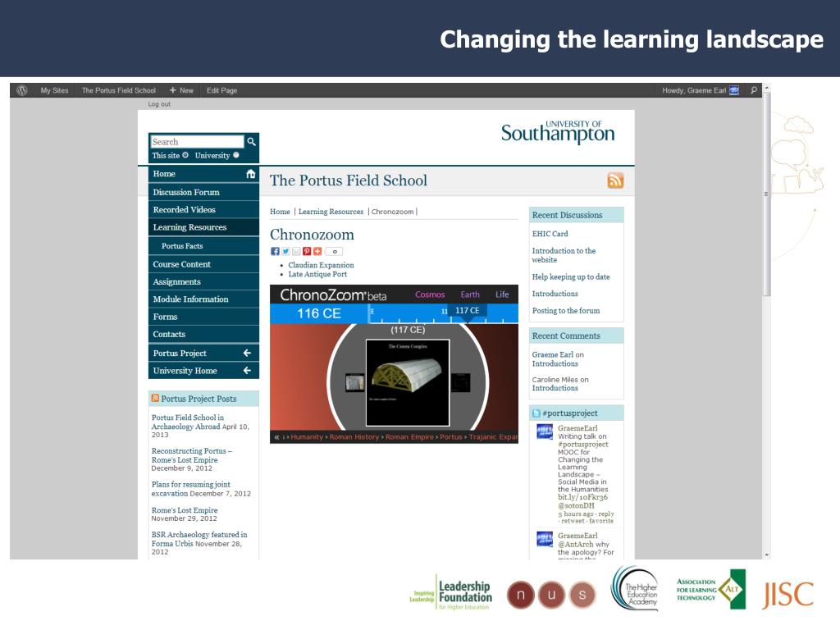Click Portus in ChronoZoom breadcrumb
This screenshot has height=630, width=840.
(451, 437)
